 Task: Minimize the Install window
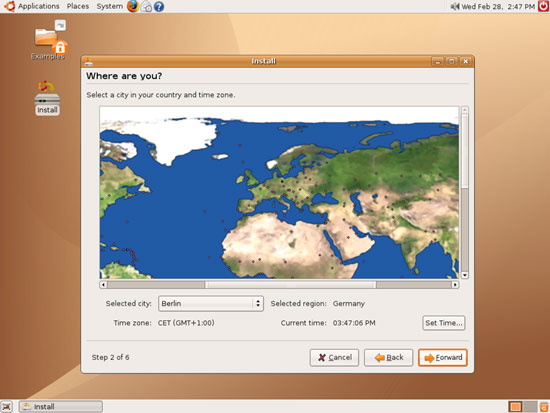click(x=438, y=62)
